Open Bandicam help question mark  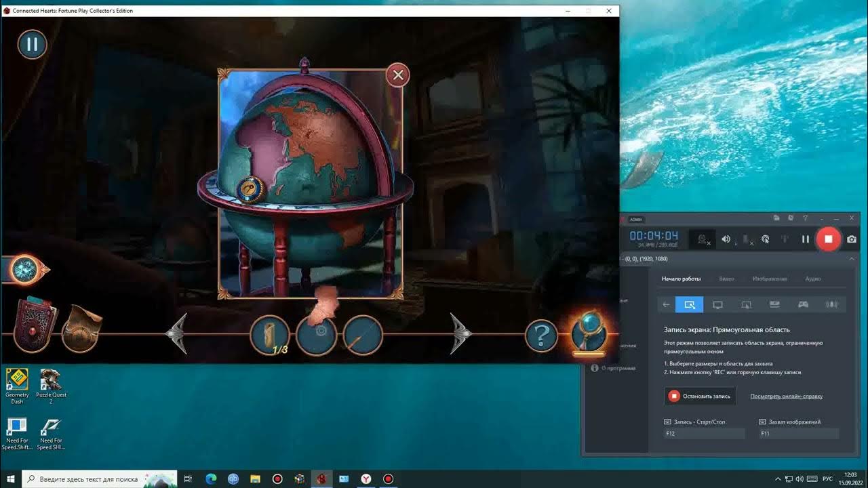[x=806, y=218]
